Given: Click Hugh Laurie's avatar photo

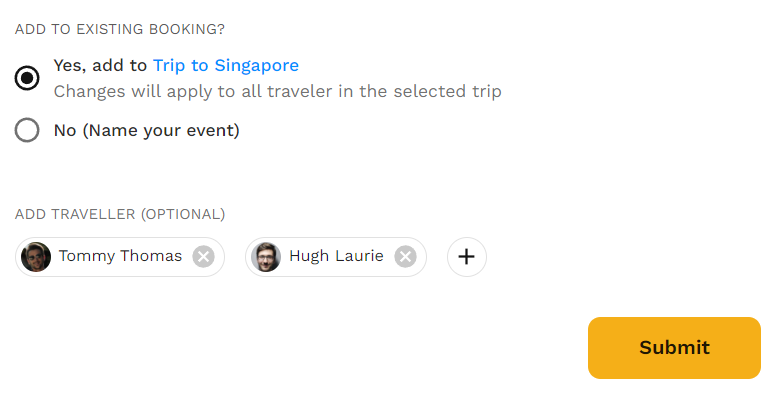Looking at the screenshot, I should 266,257.
